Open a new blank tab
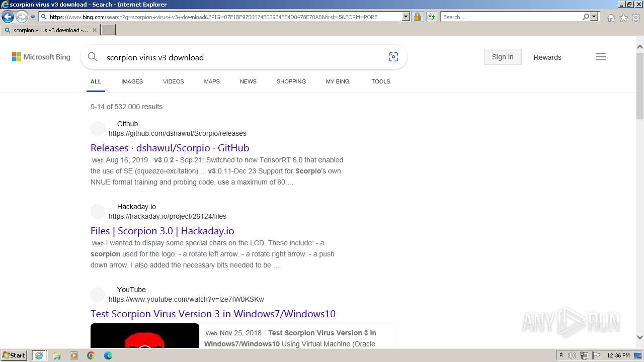Image resolution: width=644 pixels, height=362 pixels. [x=108, y=30]
